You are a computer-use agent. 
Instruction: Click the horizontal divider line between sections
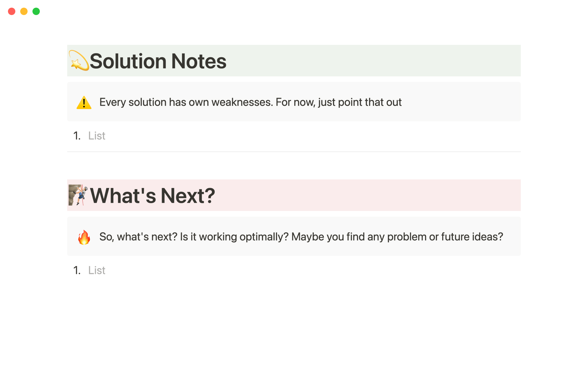(294, 152)
